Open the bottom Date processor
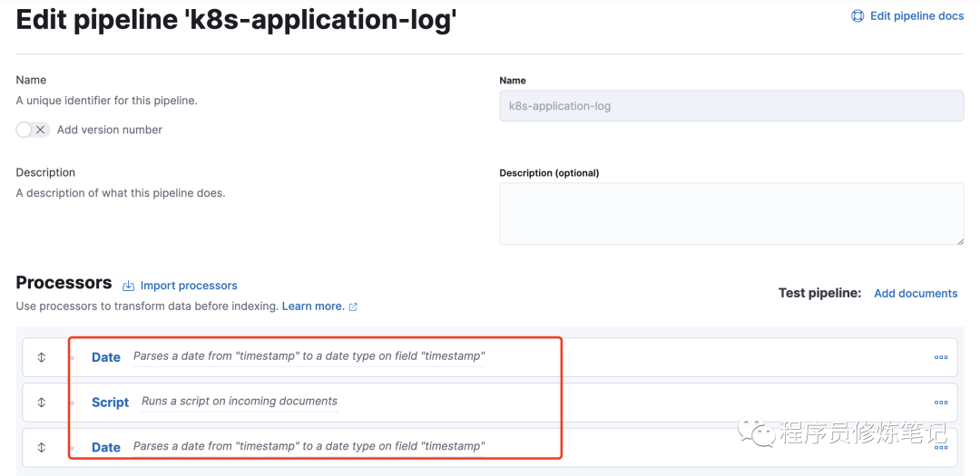 click(106, 447)
